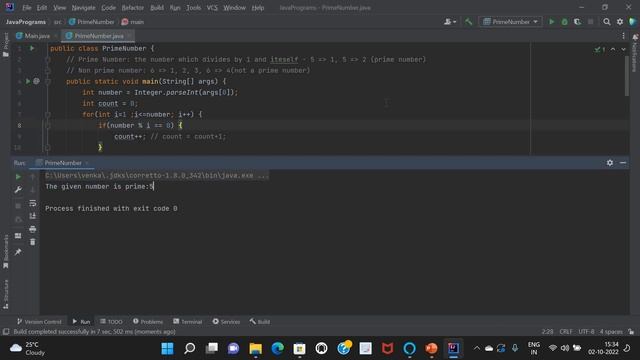Open the Project tool window sidebar
This screenshot has height=360, width=640.
click(x=6, y=45)
